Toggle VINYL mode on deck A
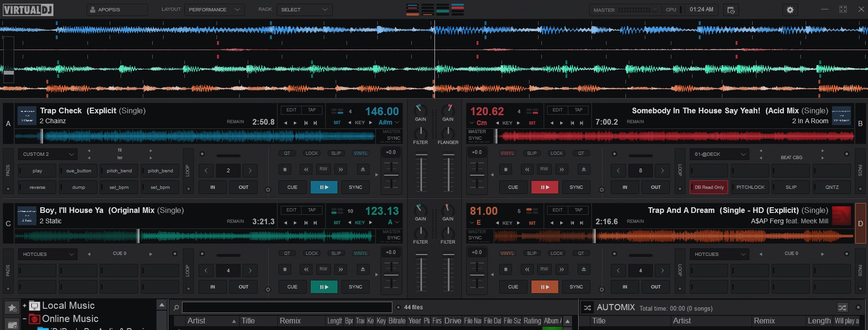The height and width of the screenshot is (330, 868). [x=361, y=153]
